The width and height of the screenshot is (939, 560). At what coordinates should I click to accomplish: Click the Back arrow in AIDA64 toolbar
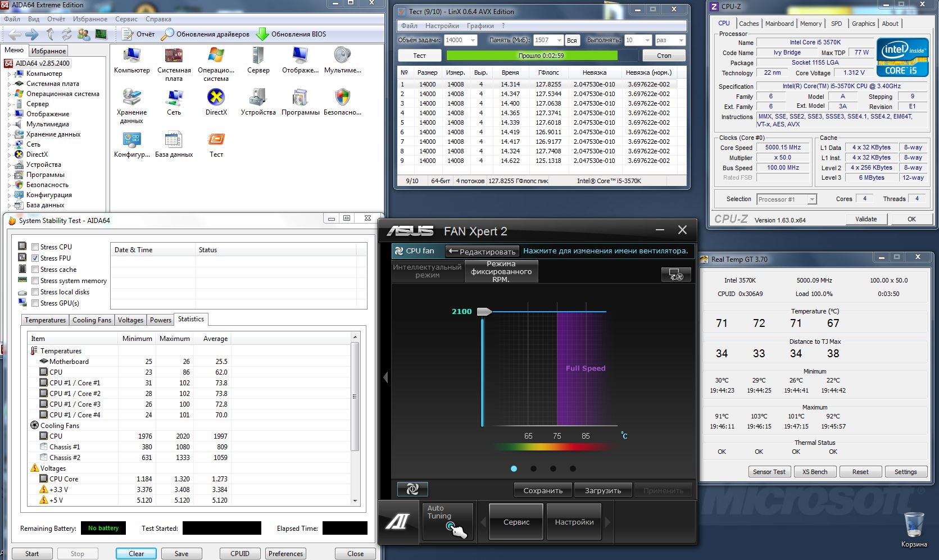click(x=15, y=34)
